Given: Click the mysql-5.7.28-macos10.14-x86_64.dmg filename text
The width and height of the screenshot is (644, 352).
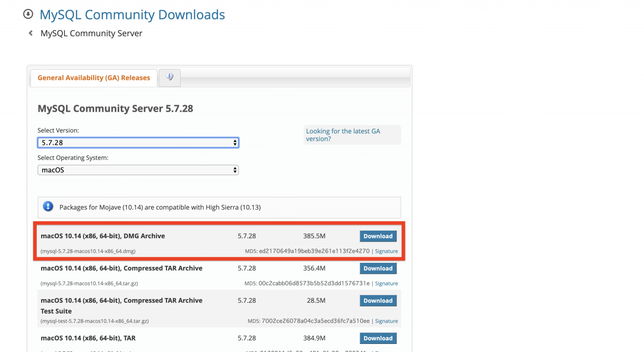Looking at the screenshot, I should [88, 251].
